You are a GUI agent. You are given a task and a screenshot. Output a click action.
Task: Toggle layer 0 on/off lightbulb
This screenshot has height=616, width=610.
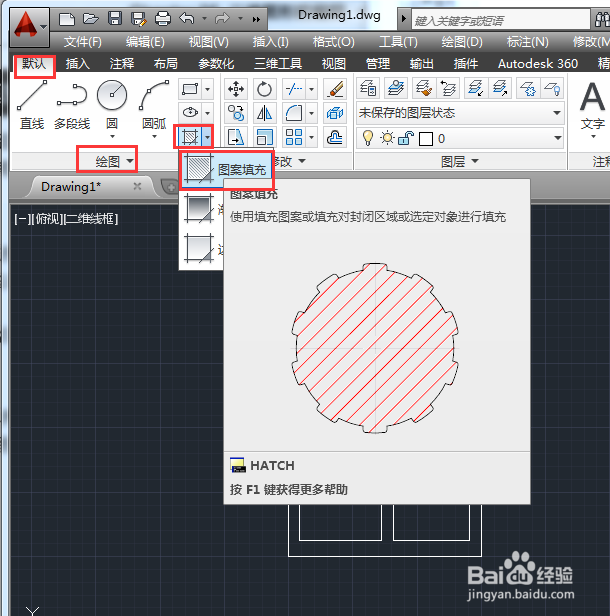pos(368,138)
